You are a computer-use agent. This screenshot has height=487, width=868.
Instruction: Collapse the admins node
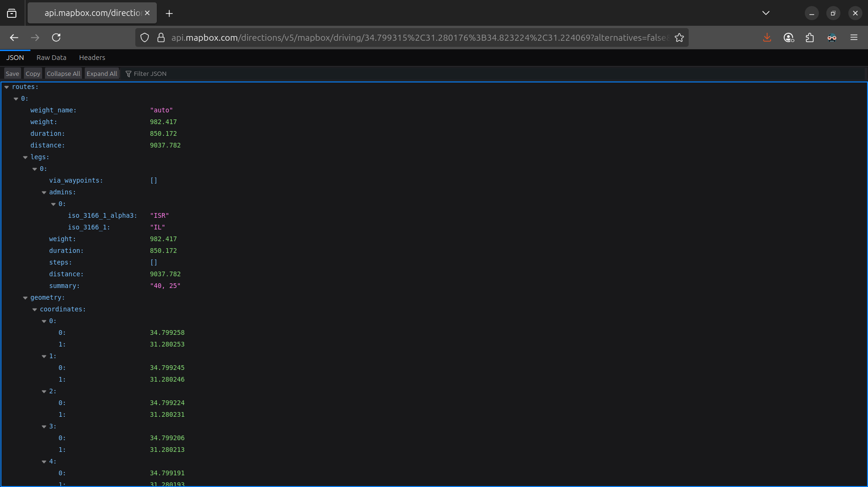[x=44, y=192]
